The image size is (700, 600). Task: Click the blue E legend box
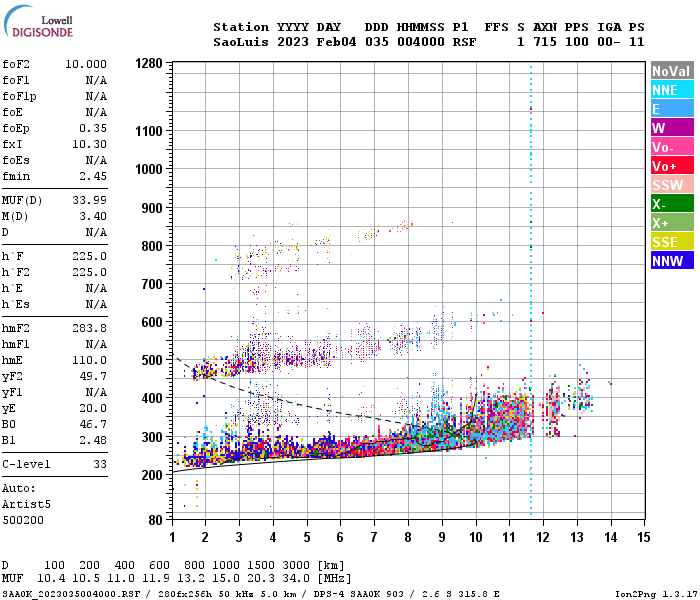[x=672, y=108]
